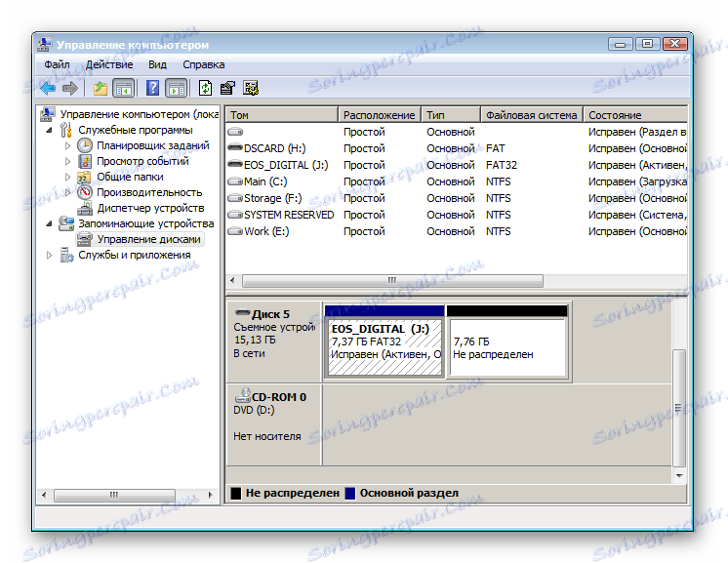This screenshot has height=563, width=728.
Task: Click the Task Scheduler clock icon
Action: (85, 145)
